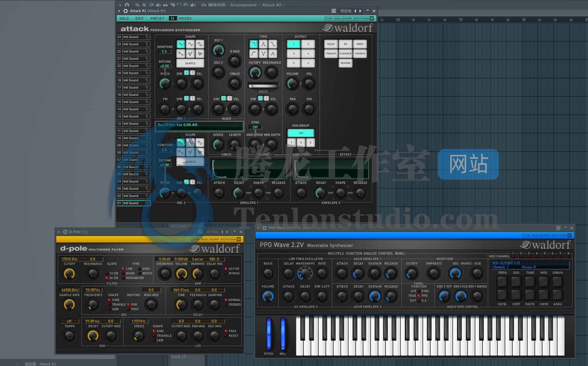Click the D-Pole TEMPO off value display
Image resolution: width=588 pixels, height=366 pixels.
click(69, 321)
